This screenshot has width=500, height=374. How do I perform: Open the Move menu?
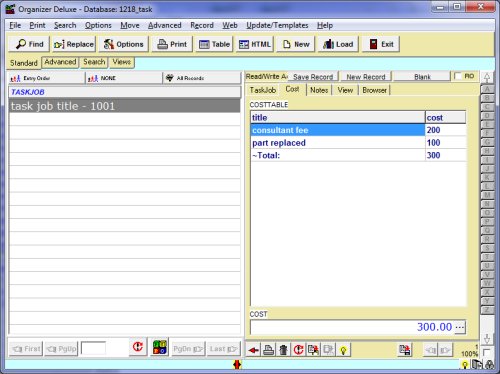[x=130, y=25]
